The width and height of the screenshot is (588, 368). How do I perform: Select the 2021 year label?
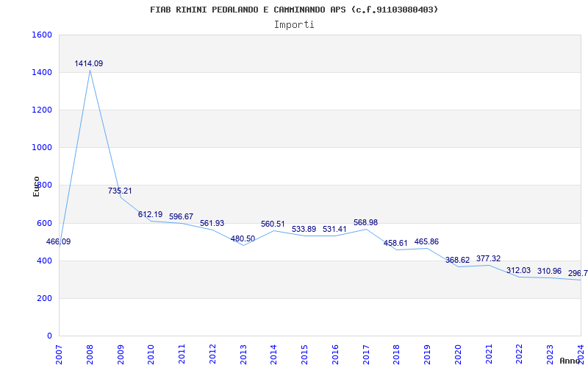tap(489, 354)
